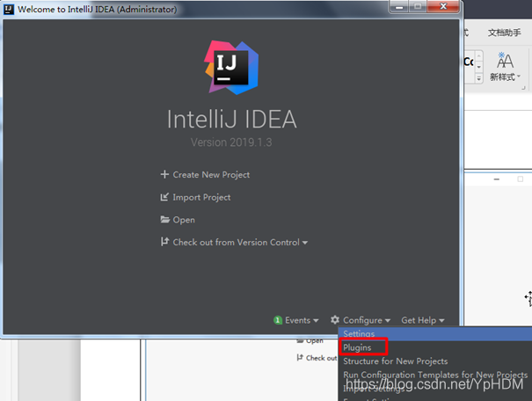Click the green events notification badge
This screenshot has width=532, height=401.
coord(278,320)
